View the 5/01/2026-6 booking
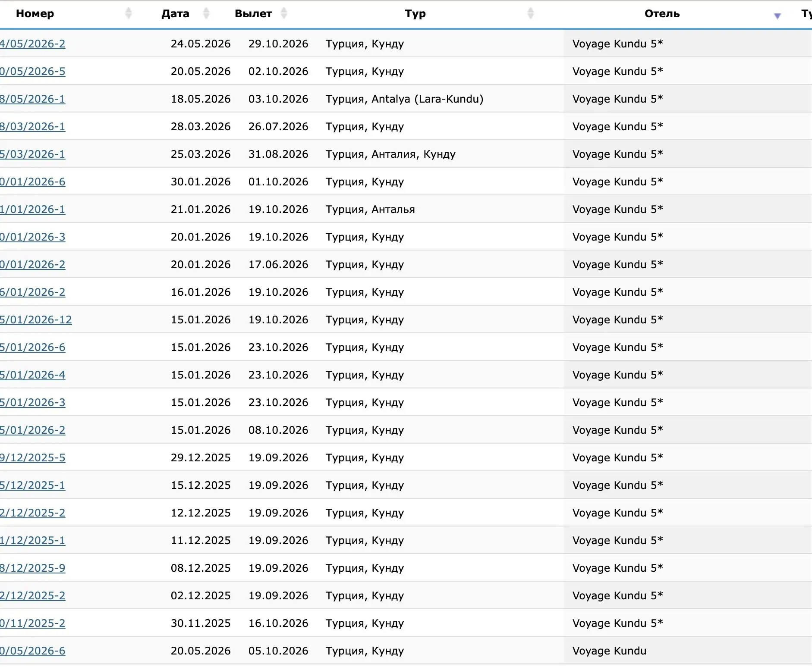 click(x=33, y=347)
